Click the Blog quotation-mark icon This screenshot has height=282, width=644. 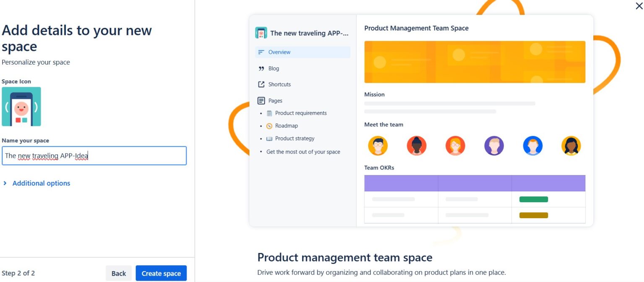[x=261, y=68]
